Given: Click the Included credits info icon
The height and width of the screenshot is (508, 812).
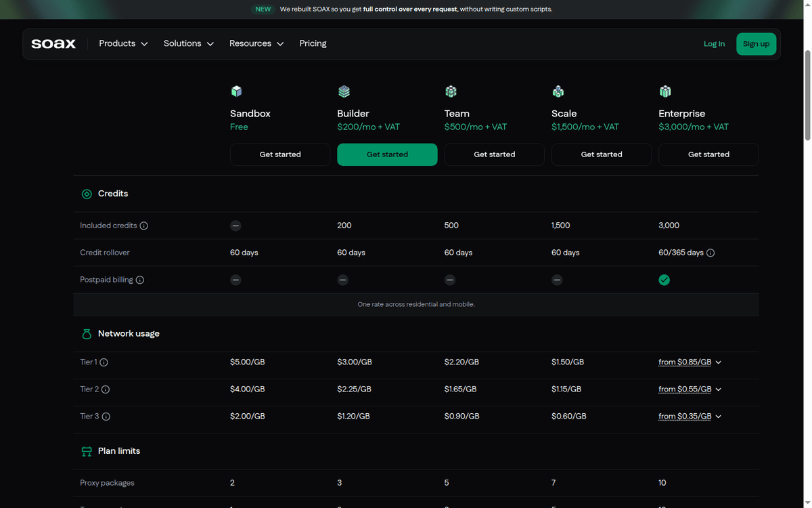Looking at the screenshot, I should pyautogui.click(x=143, y=226).
